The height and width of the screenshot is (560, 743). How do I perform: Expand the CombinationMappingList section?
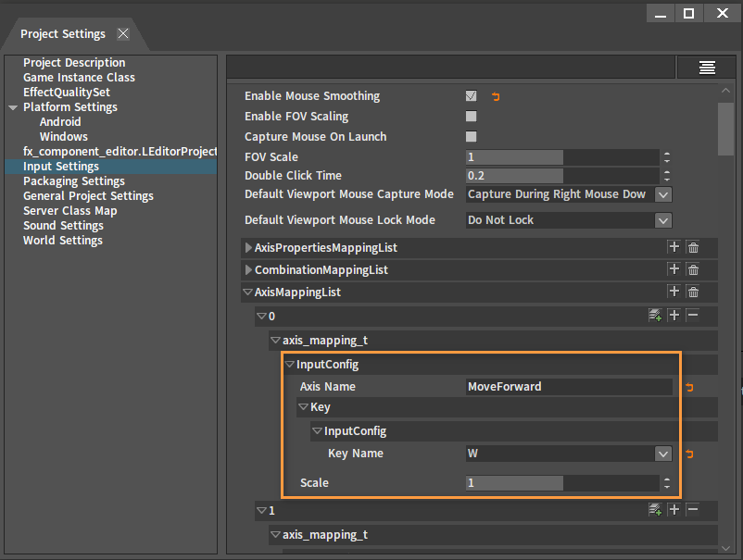(248, 270)
